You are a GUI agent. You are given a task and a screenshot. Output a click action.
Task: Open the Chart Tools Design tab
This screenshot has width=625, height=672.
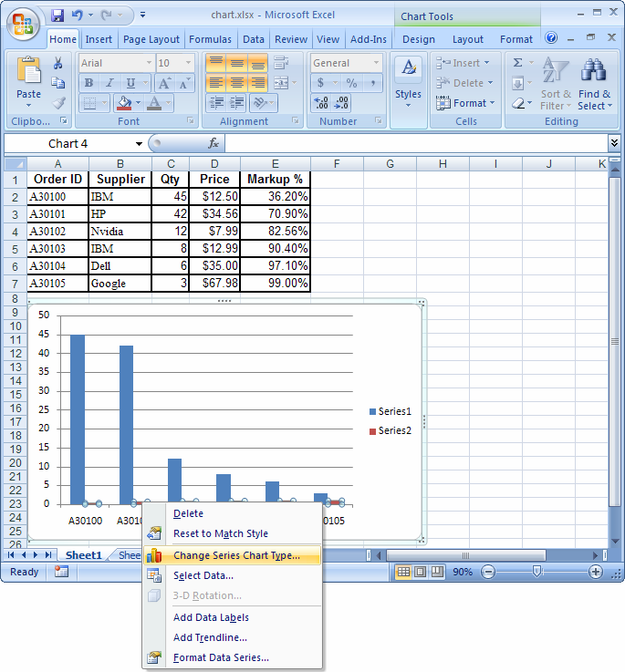pyautogui.click(x=419, y=39)
